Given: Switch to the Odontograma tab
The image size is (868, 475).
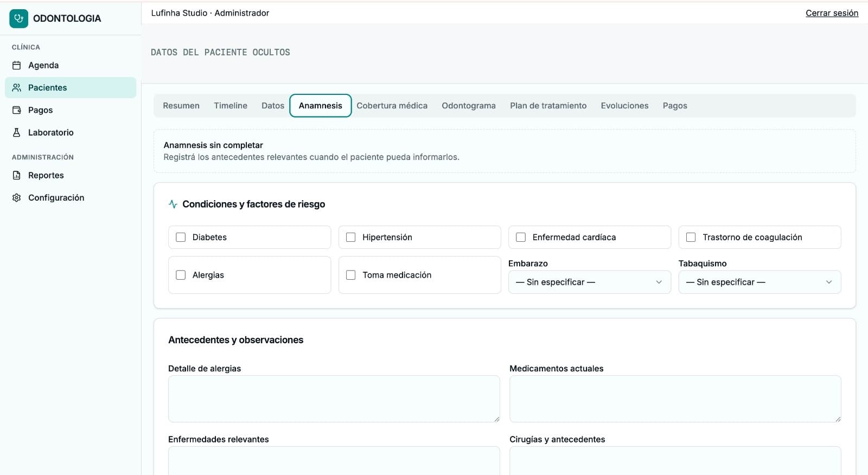Looking at the screenshot, I should (469, 106).
